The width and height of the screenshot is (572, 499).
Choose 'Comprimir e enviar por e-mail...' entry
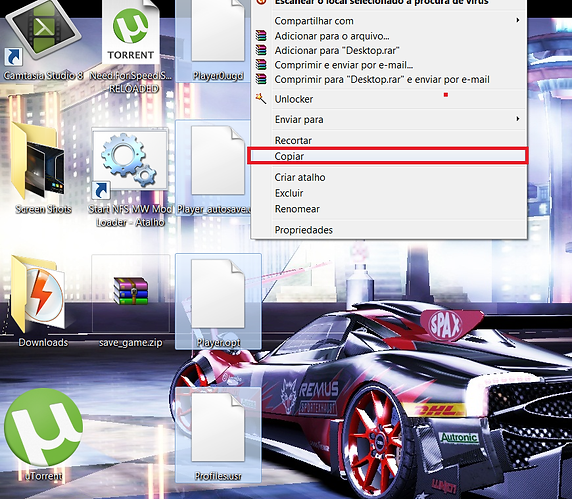[389, 65]
